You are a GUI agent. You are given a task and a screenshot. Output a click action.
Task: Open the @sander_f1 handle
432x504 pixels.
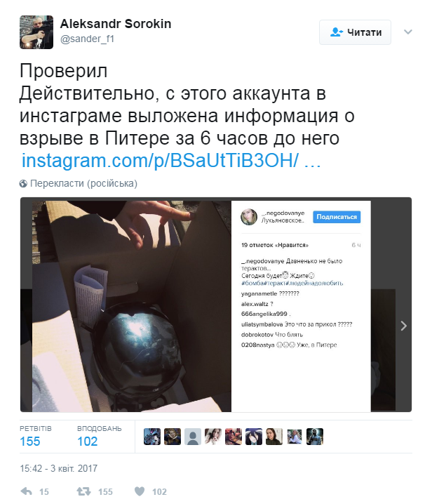pos(87,39)
